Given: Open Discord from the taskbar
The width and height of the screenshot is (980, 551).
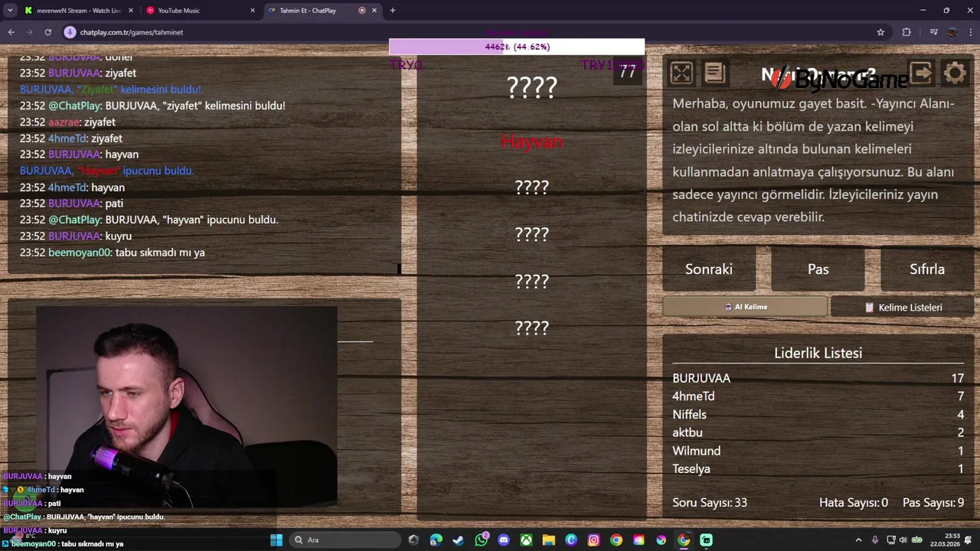Looking at the screenshot, I should [503, 540].
